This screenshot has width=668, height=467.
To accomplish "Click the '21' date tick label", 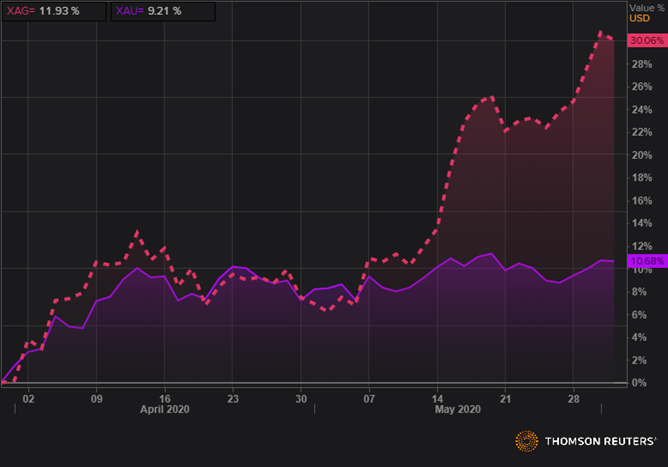I will pyautogui.click(x=505, y=399).
